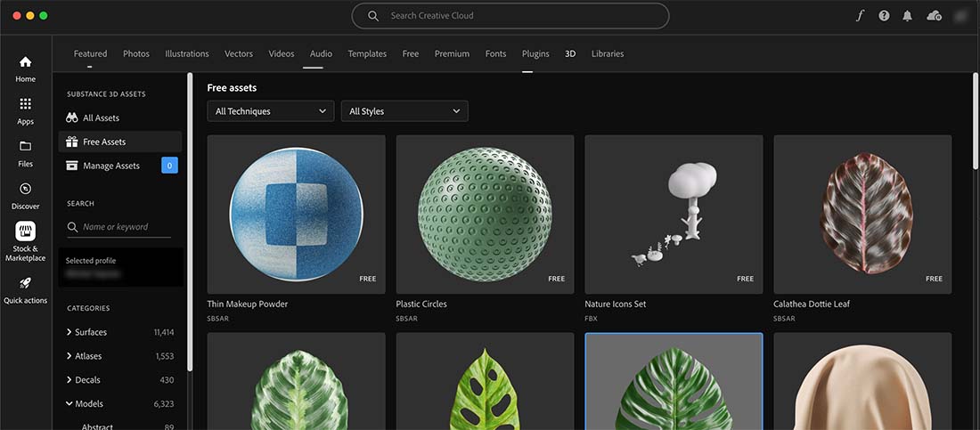Expand the Atlases category
Screen dimensions: 980x430
[69, 355]
